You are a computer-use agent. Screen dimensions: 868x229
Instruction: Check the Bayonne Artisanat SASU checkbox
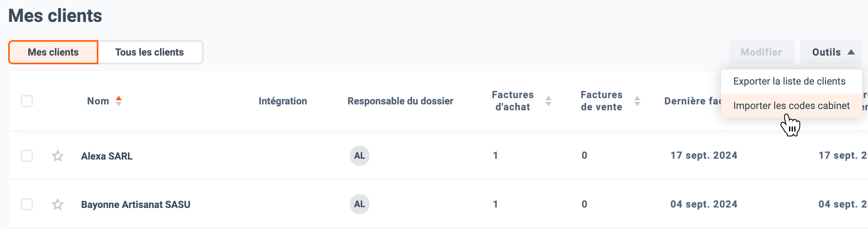coord(27,204)
